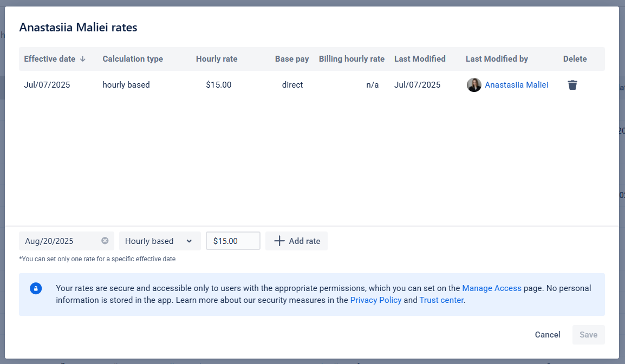
Task: Open the Manage Access page link
Action: point(491,288)
